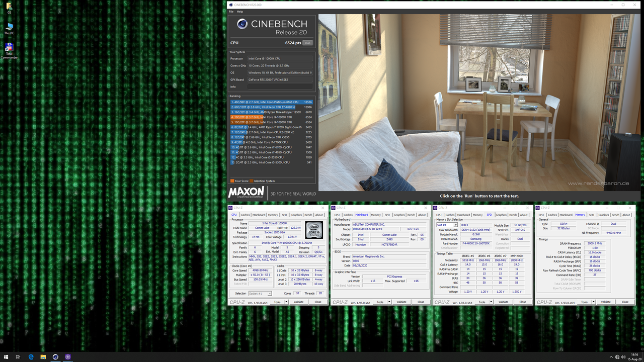Open the Help menu in Cinebench
The image size is (644, 362).
click(240, 12)
